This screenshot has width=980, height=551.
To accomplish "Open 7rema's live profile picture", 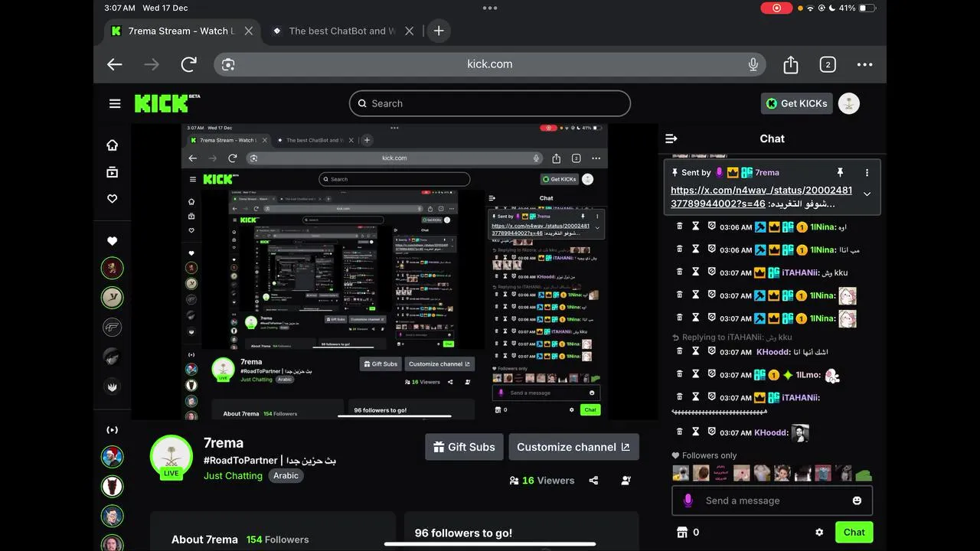I will click(x=171, y=457).
